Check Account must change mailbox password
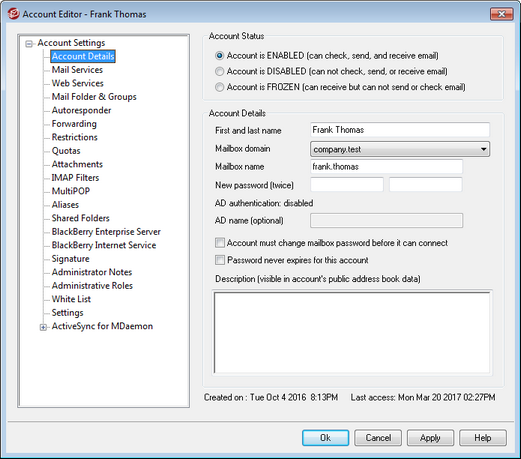The width and height of the screenshot is (521, 459). point(220,243)
